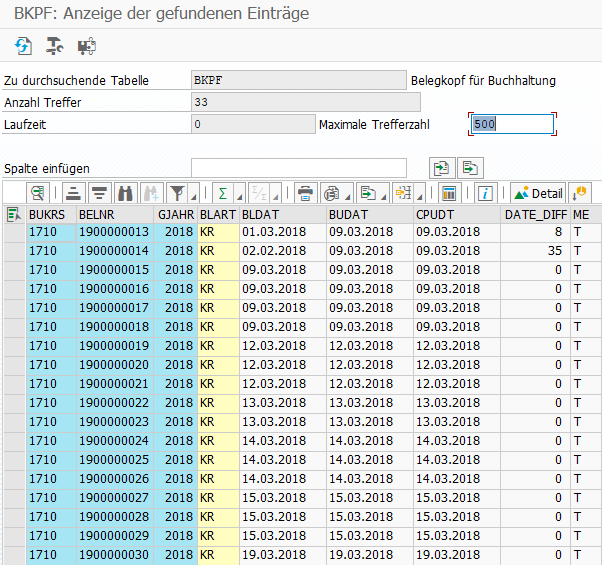This screenshot has width=602, height=565.
Task: Open Find using the binoculars icon
Action: tap(125, 193)
